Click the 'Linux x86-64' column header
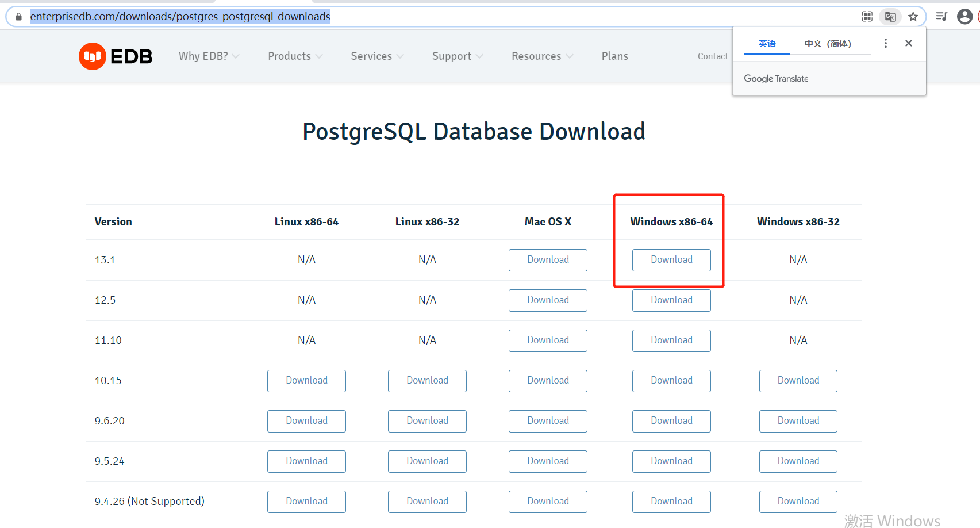Viewport: 980px width, 528px height. click(306, 222)
